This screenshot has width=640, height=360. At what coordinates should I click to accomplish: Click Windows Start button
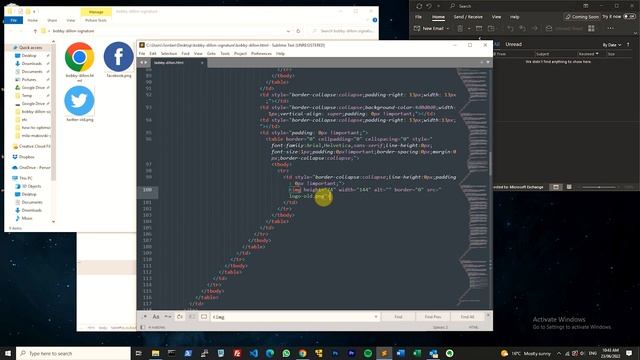pos(8,353)
